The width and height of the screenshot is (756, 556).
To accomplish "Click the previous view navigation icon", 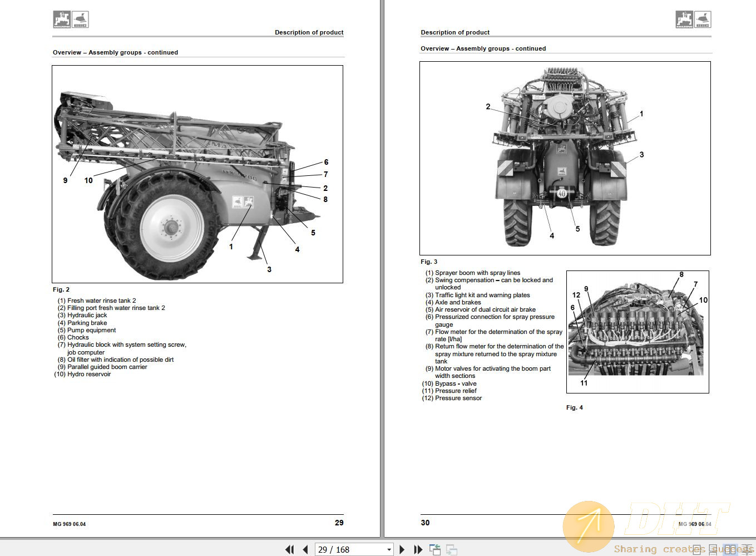I will (x=435, y=549).
